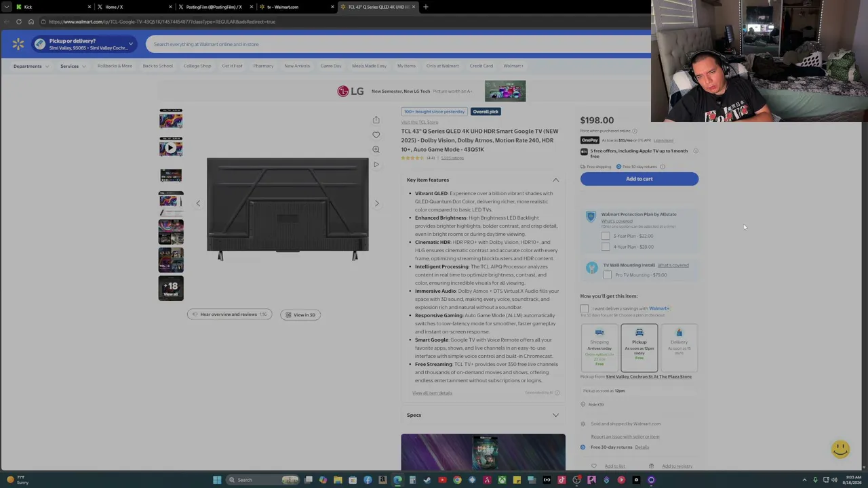Open tab search dropdown arrow
This screenshot has height=488, width=868.
pos(6,7)
